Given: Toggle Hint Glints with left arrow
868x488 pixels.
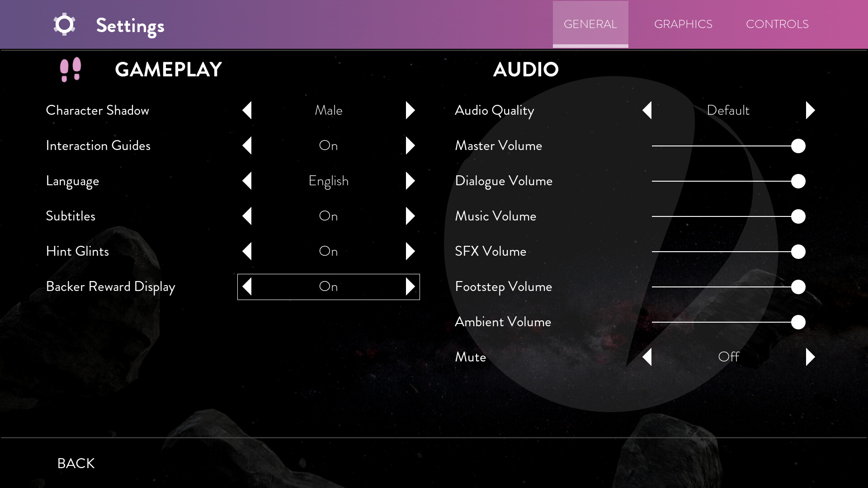Looking at the screenshot, I should pos(247,251).
